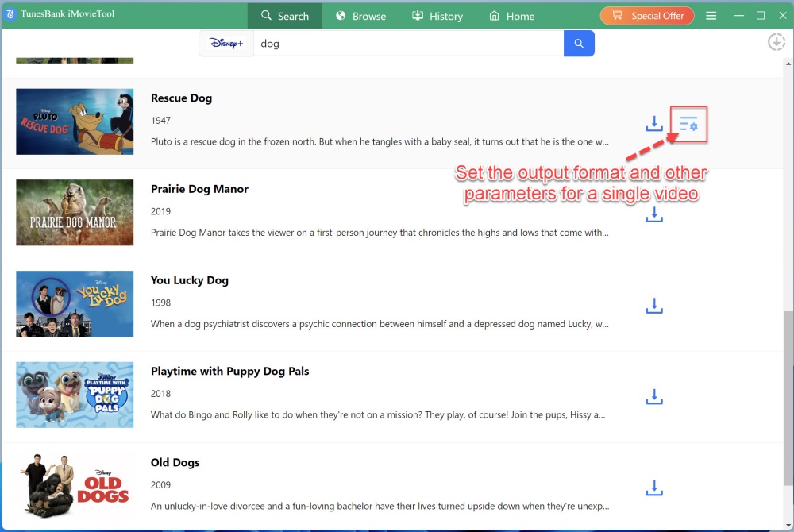Open output settings icon for Rescue Dog
Image resolution: width=794 pixels, height=532 pixels.
click(x=688, y=124)
